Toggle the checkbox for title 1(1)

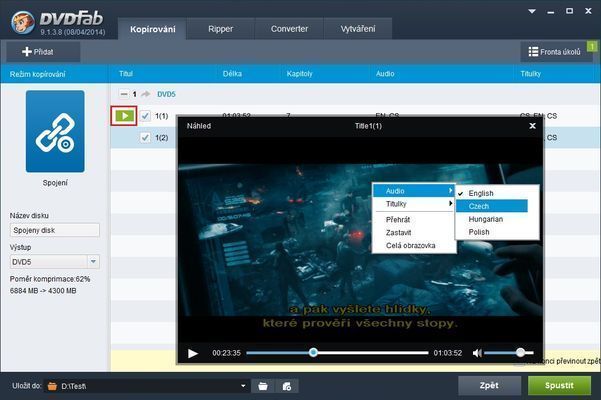coord(145,116)
